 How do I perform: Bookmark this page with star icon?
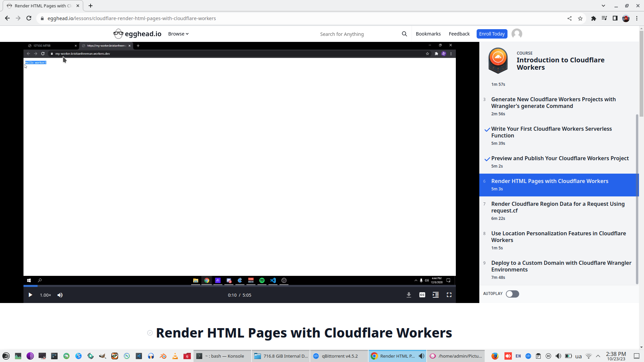click(x=580, y=18)
